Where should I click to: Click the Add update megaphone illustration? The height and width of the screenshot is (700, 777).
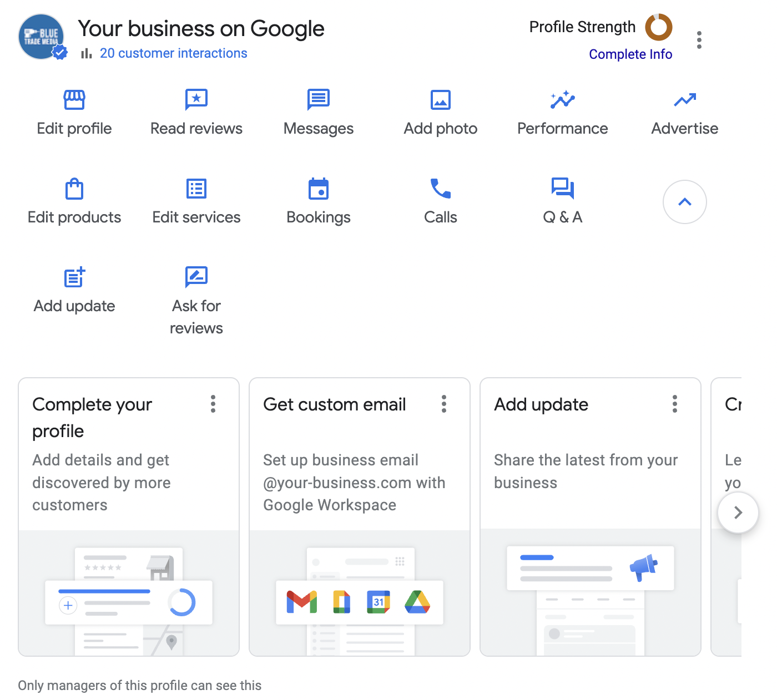(591, 593)
